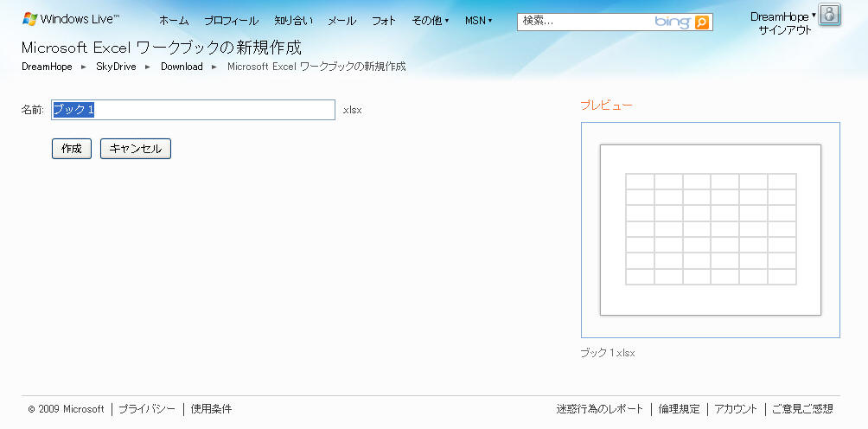The width and height of the screenshot is (868, 429).
Task: Click the プレビュー heading text
Action: [606, 106]
